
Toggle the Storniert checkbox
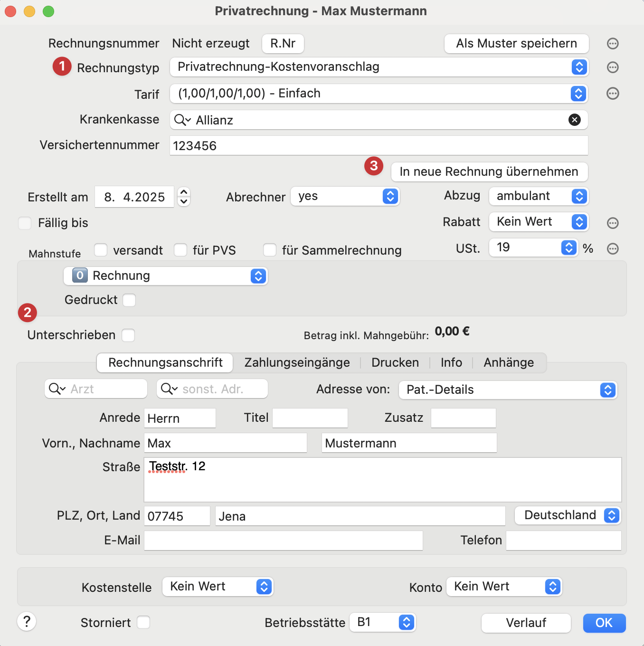[143, 622]
